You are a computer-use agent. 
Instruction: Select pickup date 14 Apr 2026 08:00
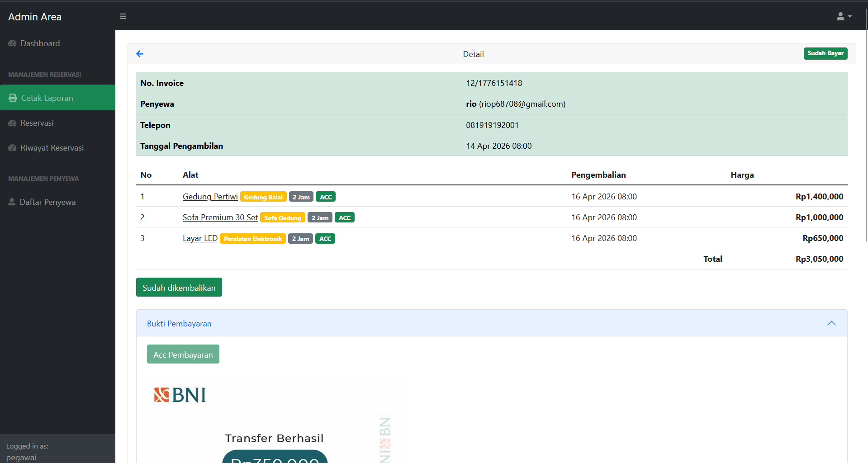pos(499,146)
